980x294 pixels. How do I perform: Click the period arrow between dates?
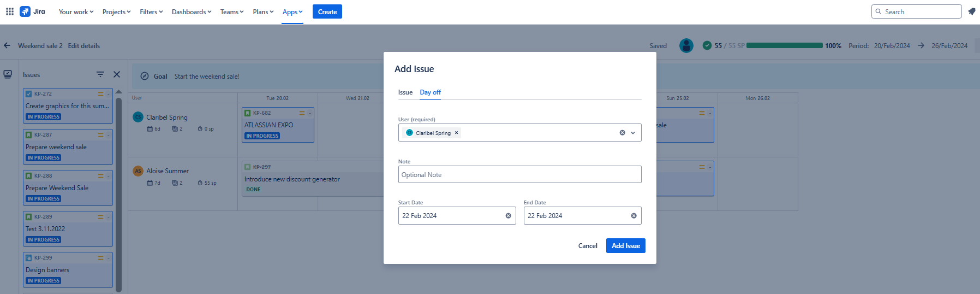921,46
